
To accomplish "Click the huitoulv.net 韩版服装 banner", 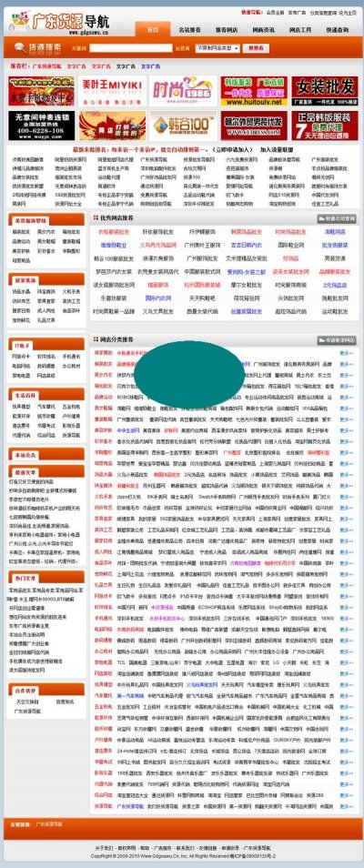I will point(254,91).
